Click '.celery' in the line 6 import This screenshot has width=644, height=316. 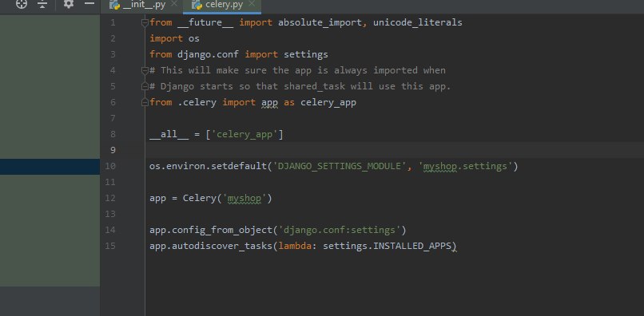[197, 103]
